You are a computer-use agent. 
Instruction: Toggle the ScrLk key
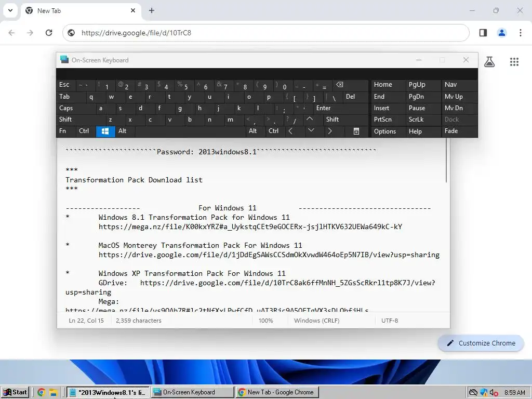(x=423, y=119)
